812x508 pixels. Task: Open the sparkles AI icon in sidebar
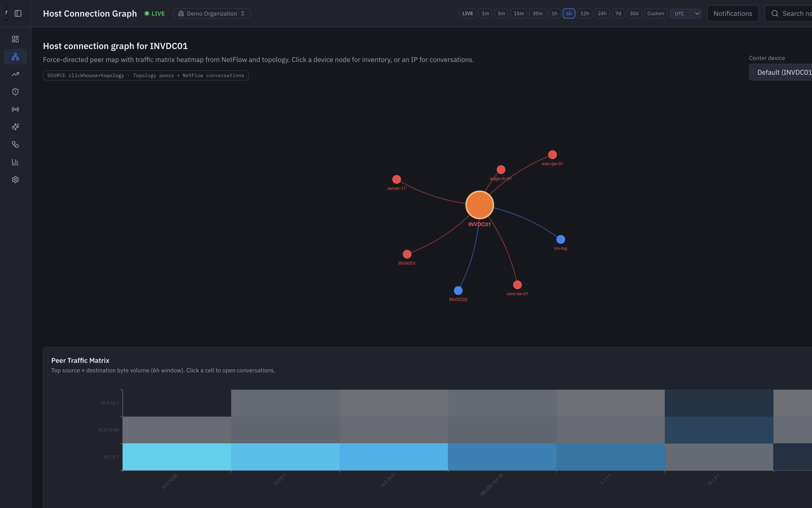point(15,127)
